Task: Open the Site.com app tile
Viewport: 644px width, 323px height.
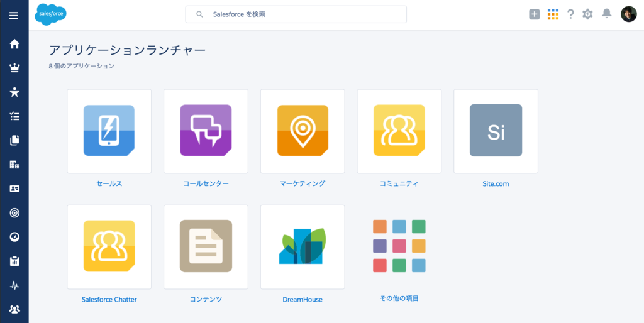Action: click(496, 131)
